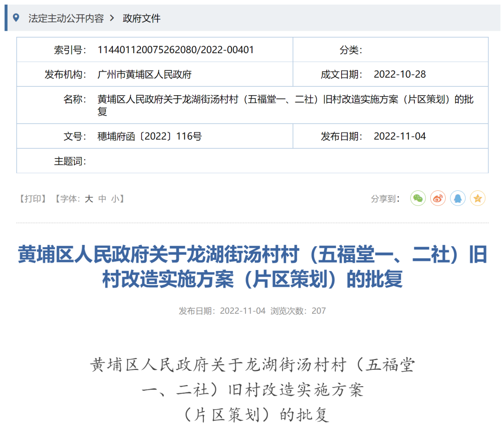The image size is (504, 437).
Task: Share the article to WeChat
Action: (418, 199)
